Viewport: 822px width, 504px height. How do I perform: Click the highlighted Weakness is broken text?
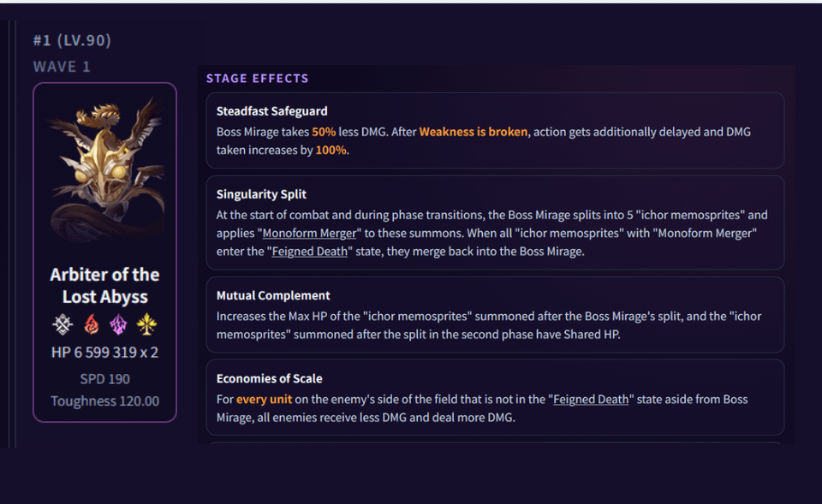point(474,132)
